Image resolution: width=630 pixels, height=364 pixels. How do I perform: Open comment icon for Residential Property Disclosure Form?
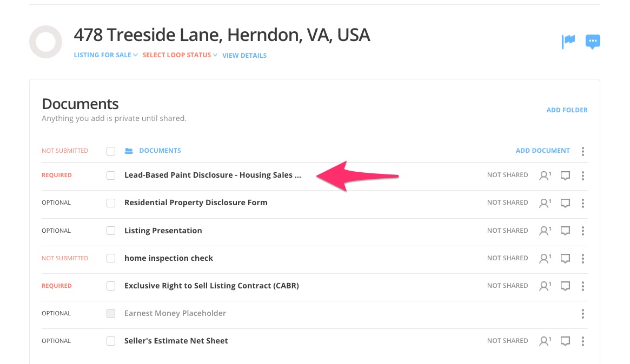pyautogui.click(x=565, y=203)
